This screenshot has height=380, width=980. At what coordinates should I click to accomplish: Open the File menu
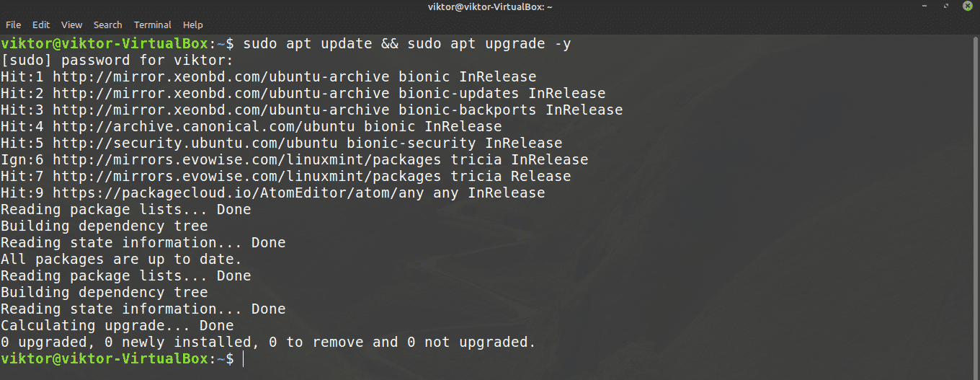click(x=13, y=25)
